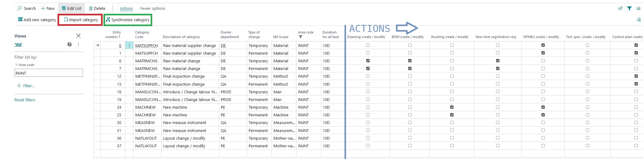
Task: Open the row options menu for entry 0
Action: click(x=129, y=45)
